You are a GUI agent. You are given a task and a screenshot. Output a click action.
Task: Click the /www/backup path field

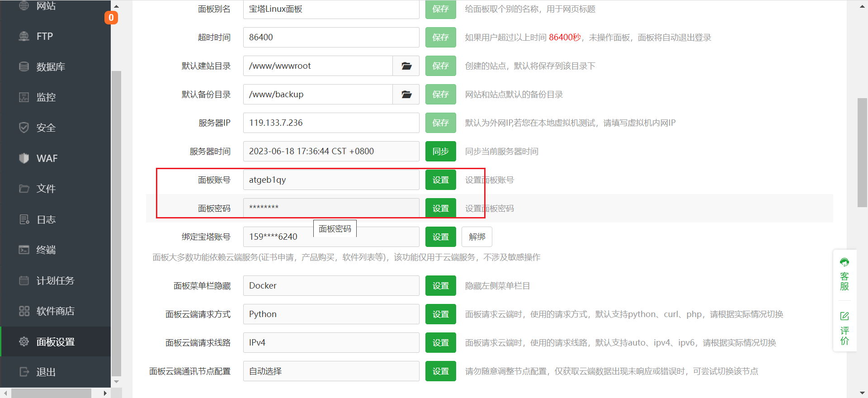click(x=318, y=95)
